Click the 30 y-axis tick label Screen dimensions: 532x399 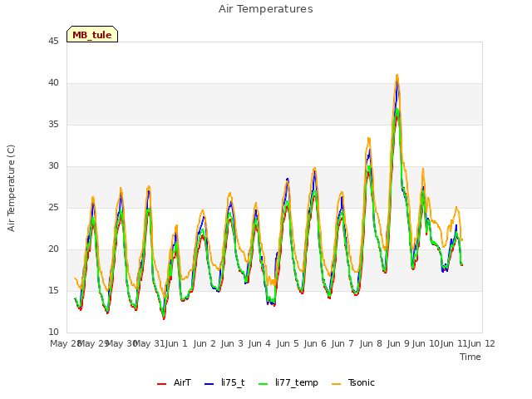pos(53,166)
